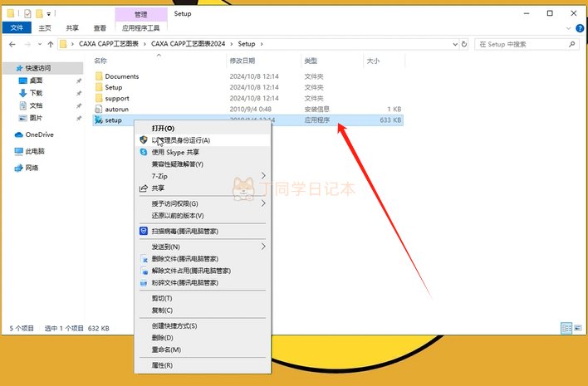The image size is (588, 386).
Task: Open 下载 in navigation pane
Action: coord(36,93)
